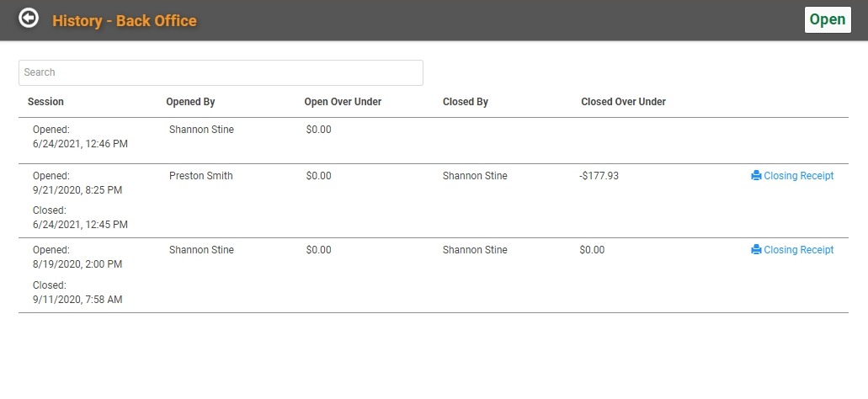Click History - Back Office title

coord(125,21)
